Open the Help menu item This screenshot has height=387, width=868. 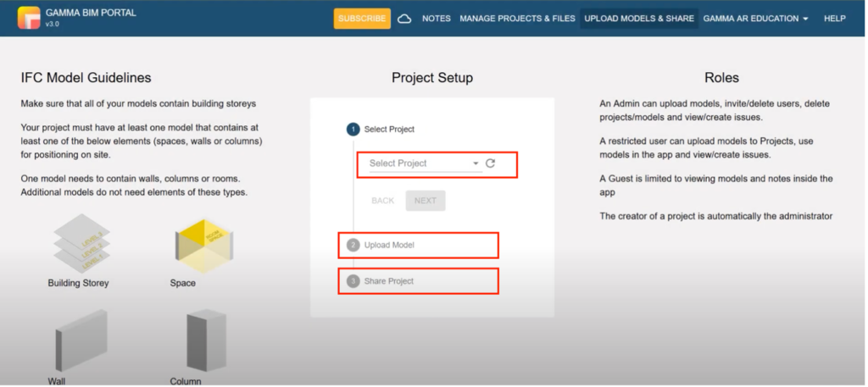pos(835,19)
